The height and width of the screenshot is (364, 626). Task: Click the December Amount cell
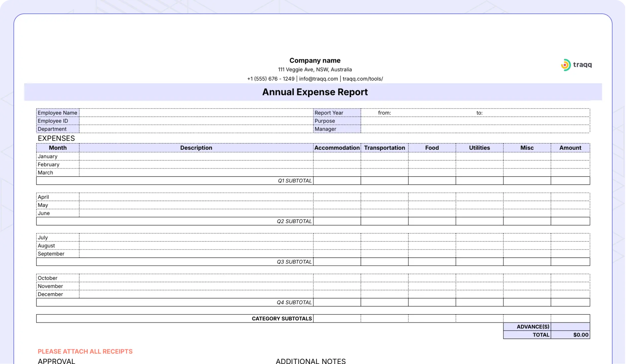click(570, 294)
